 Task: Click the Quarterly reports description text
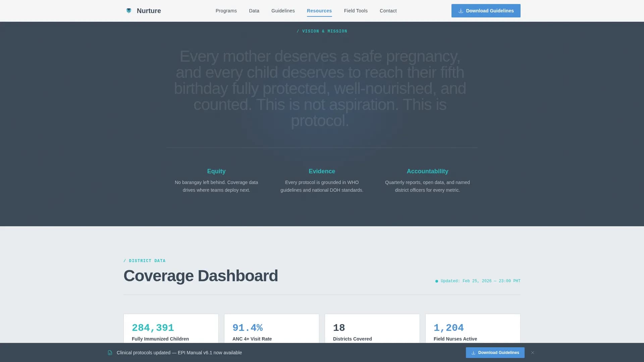[x=427, y=186]
